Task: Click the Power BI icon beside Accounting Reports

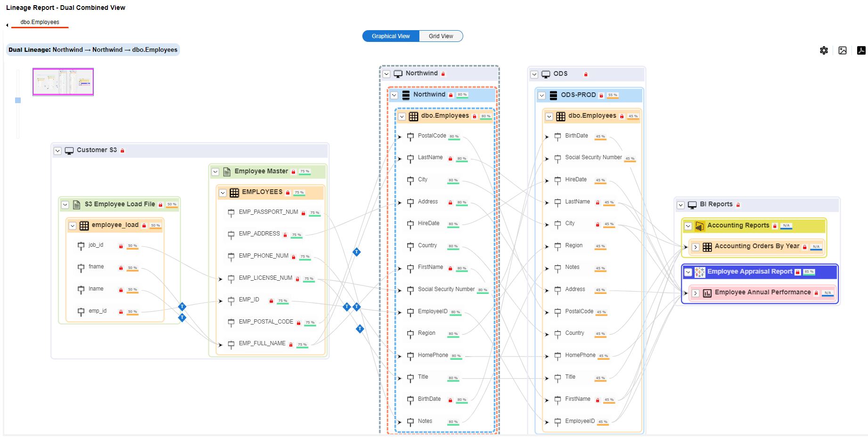Action: (699, 226)
